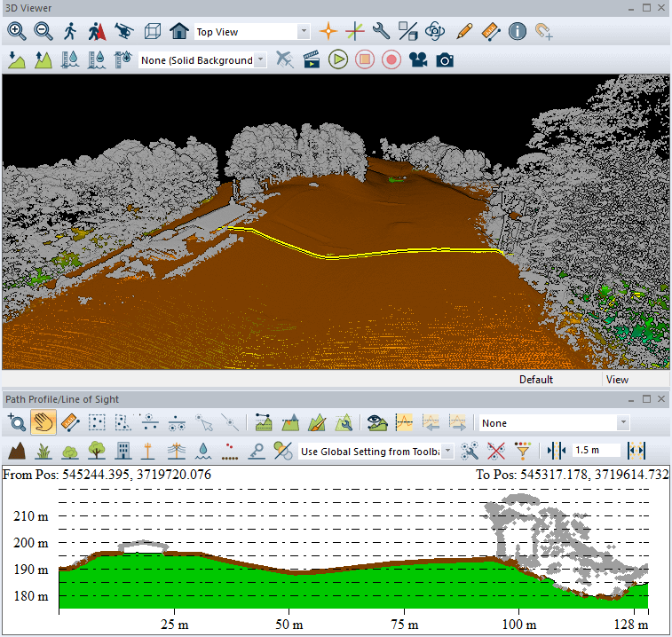
Task: Toggle medium vegetation shrub filter
Action: click(x=70, y=451)
